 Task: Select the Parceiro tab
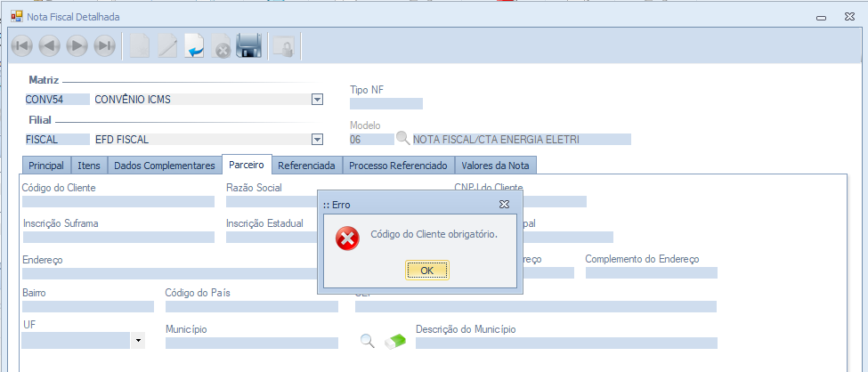point(247,165)
